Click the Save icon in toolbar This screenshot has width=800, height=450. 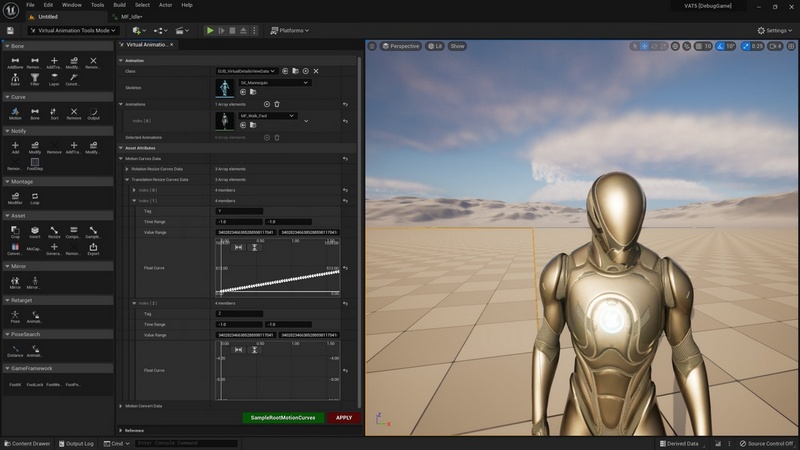point(12,31)
